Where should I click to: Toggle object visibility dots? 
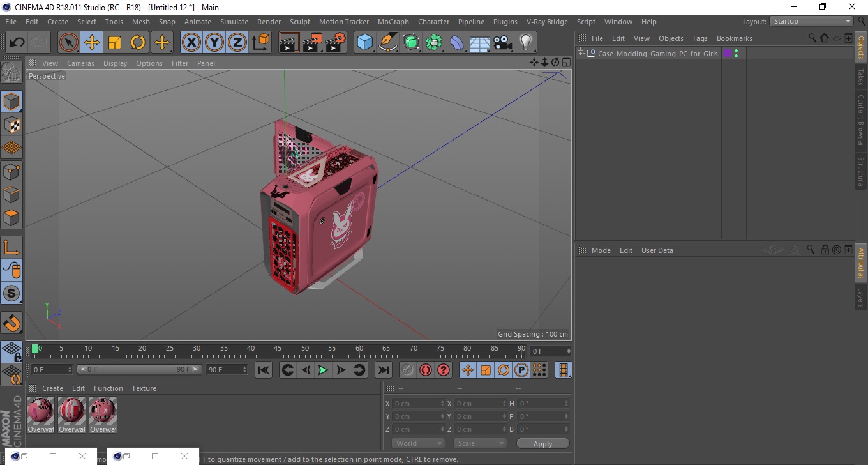(x=737, y=54)
